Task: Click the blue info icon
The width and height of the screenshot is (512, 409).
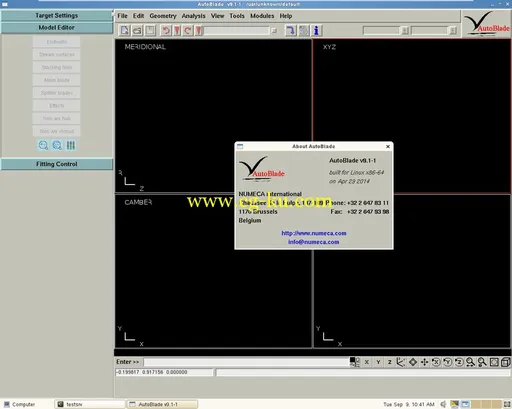Action: coord(316,30)
